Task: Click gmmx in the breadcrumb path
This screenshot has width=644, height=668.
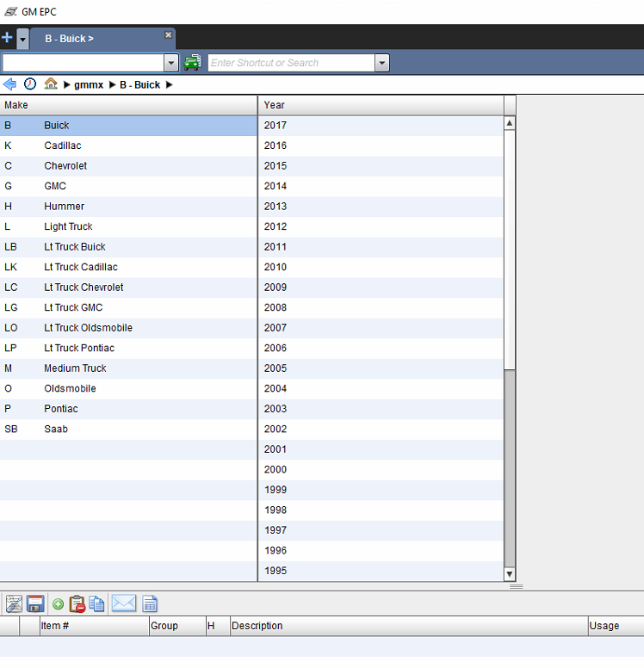Action: (89, 85)
